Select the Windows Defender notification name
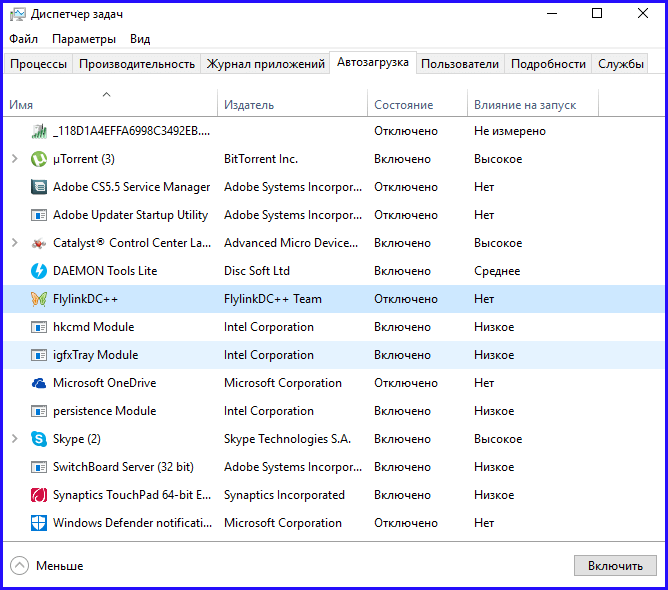Viewport: 668px width, 590px height. pos(132,523)
